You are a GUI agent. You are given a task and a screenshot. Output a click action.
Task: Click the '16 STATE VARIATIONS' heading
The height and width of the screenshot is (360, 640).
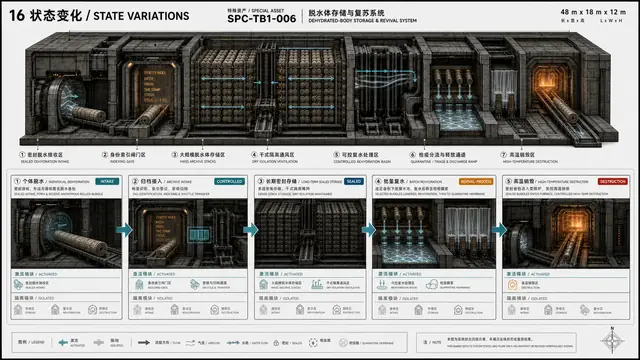point(99,16)
